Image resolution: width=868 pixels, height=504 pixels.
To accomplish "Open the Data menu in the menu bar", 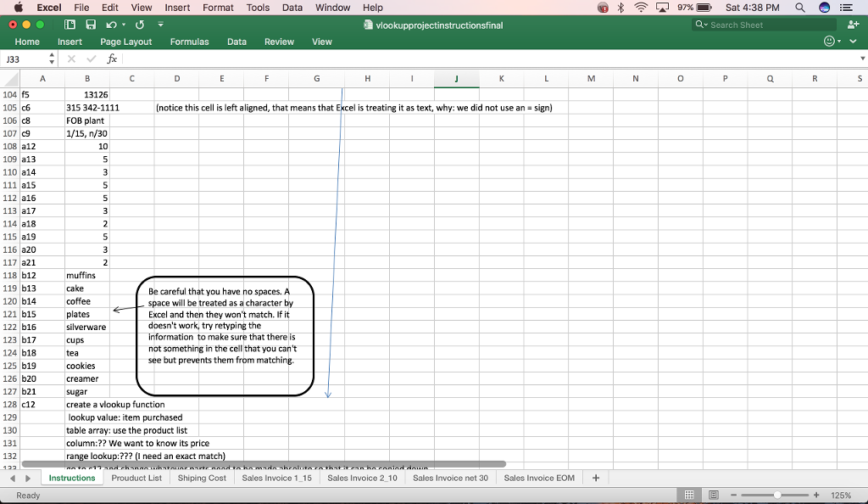I will [292, 8].
